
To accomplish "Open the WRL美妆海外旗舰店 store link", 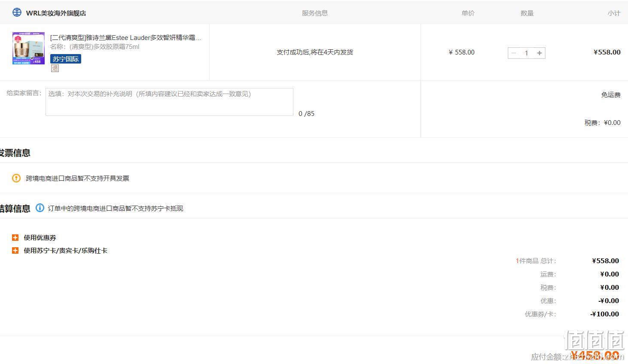I will [x=56, y=13].
